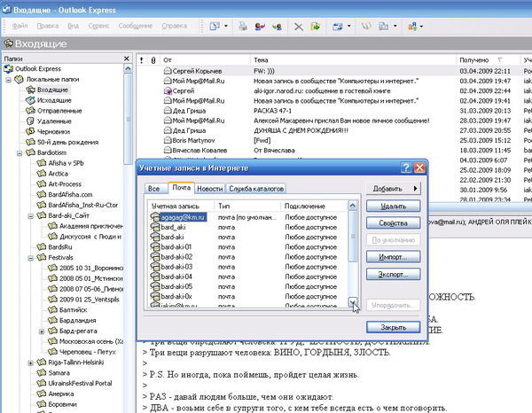The image size is (532, 413).
Task: Select the bard-aki-05 account row
Action: (248, 286)
